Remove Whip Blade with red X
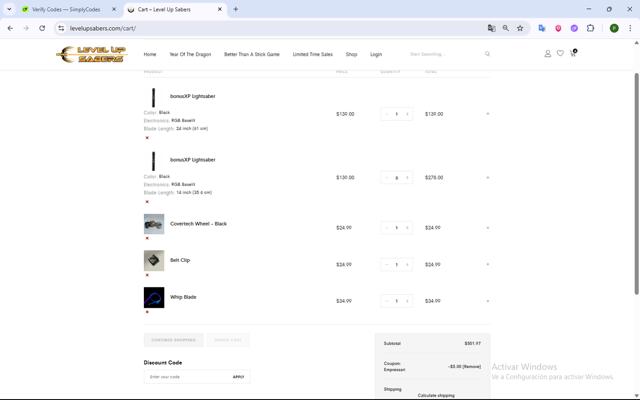The height and width of the screenshot is (400, 640). (147, 312)
